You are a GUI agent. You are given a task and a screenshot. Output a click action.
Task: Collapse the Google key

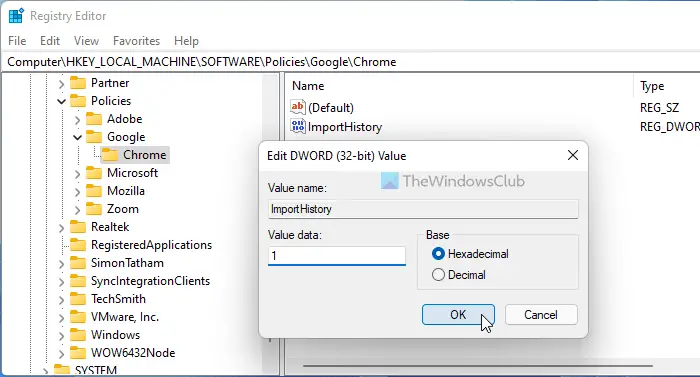78,137
